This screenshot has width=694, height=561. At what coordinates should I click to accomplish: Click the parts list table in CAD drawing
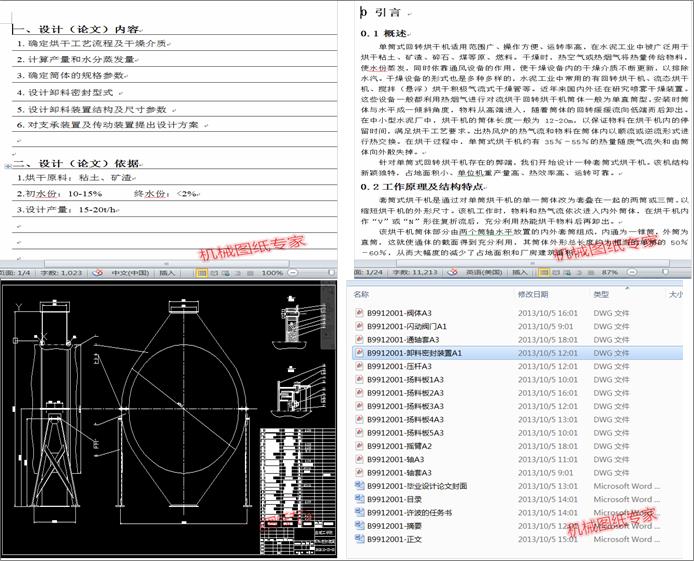click(297, 476)
